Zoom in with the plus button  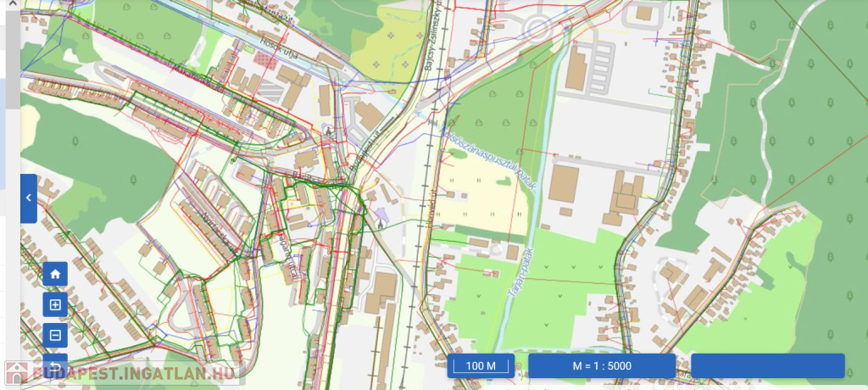coord(55,304)
